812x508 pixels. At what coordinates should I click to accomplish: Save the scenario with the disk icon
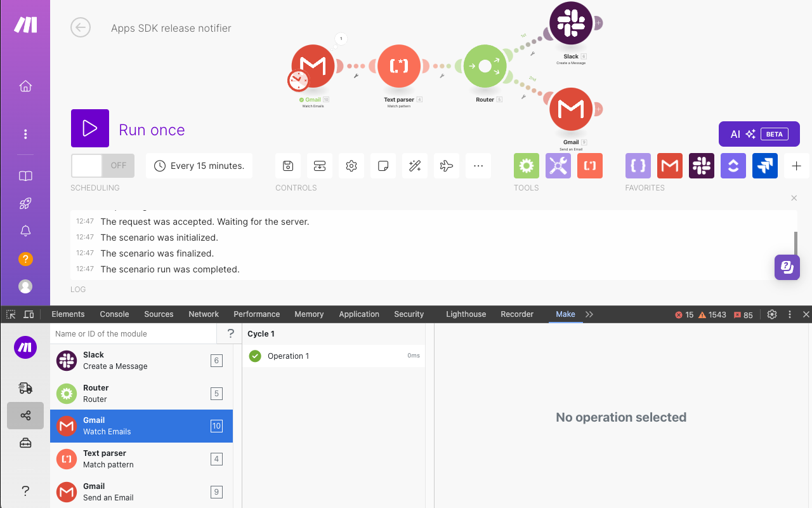pyautogui.click(x=288, y=166)
